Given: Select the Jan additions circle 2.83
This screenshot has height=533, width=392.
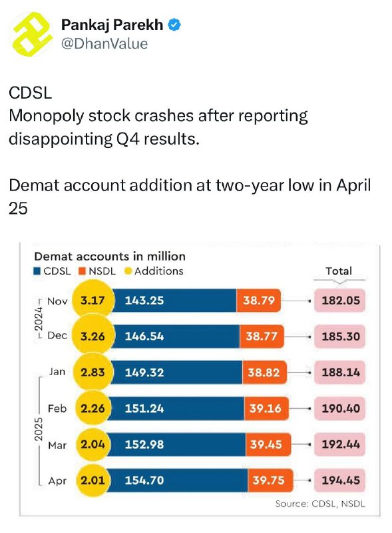Looking at the screenshot, I should pos(93,372).
